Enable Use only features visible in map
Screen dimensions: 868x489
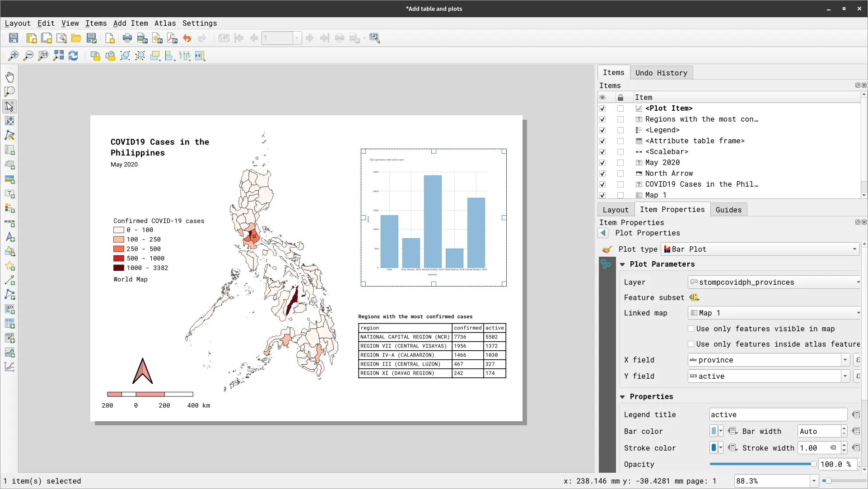pos(691,329)
